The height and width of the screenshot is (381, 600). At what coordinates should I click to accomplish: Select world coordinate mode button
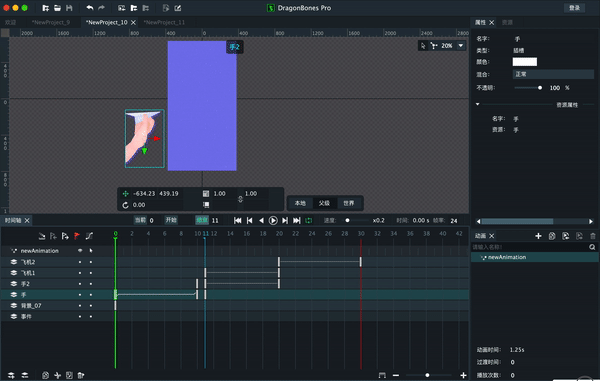pos(349,203)
